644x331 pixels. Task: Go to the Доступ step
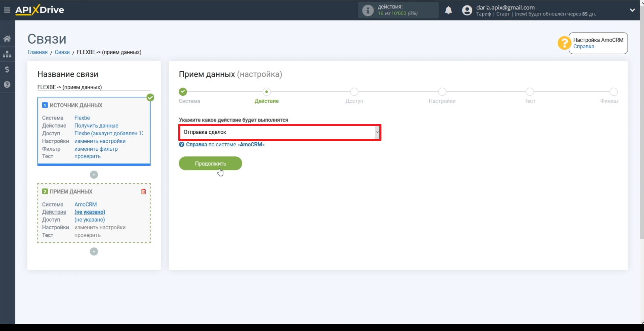coord(354,92)
